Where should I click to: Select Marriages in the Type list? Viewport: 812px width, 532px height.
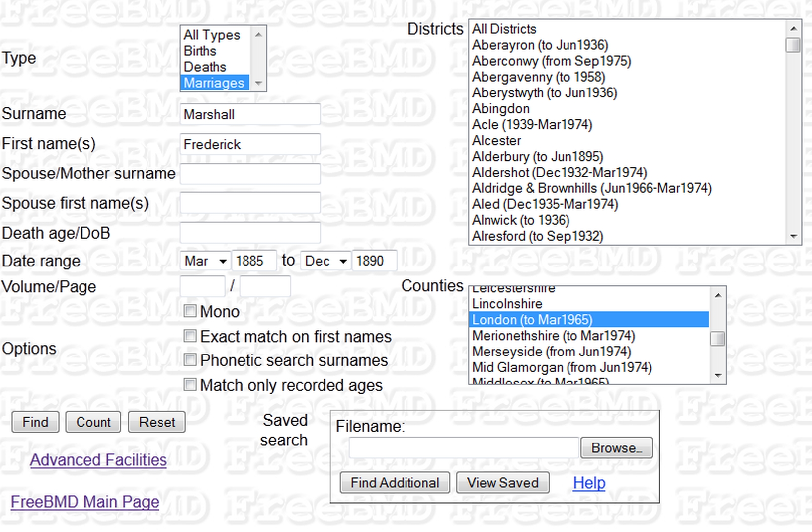pyautogui.click(x=216, y=83)
